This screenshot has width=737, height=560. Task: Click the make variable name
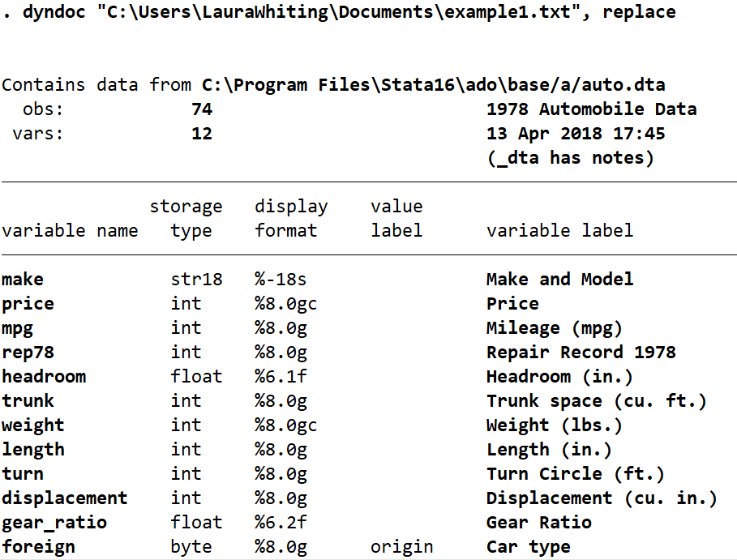(x=23, y=280)
